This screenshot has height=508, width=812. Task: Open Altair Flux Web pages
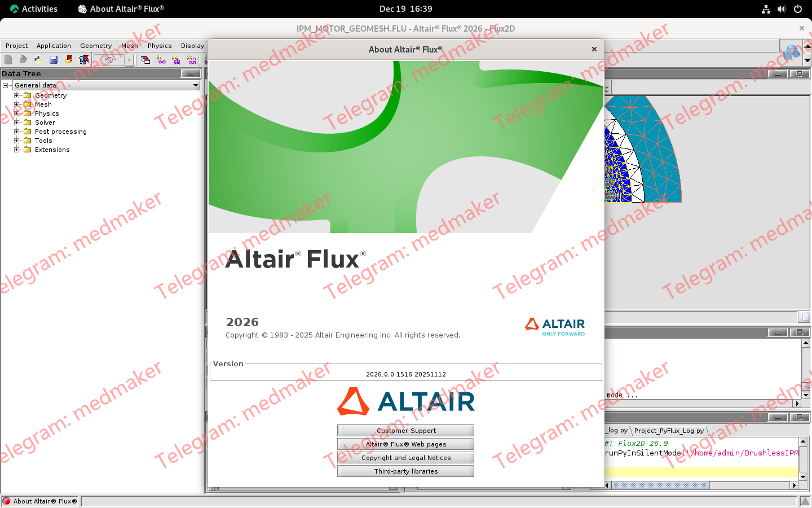point(405,444)
